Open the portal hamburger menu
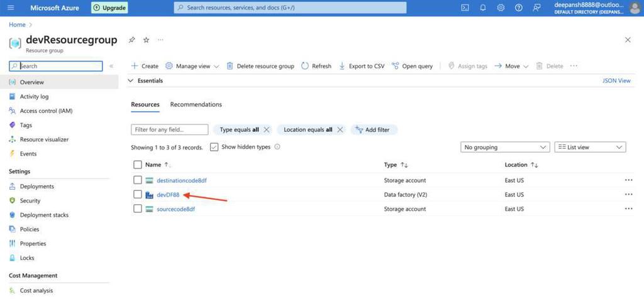 (x=11, y=8)
